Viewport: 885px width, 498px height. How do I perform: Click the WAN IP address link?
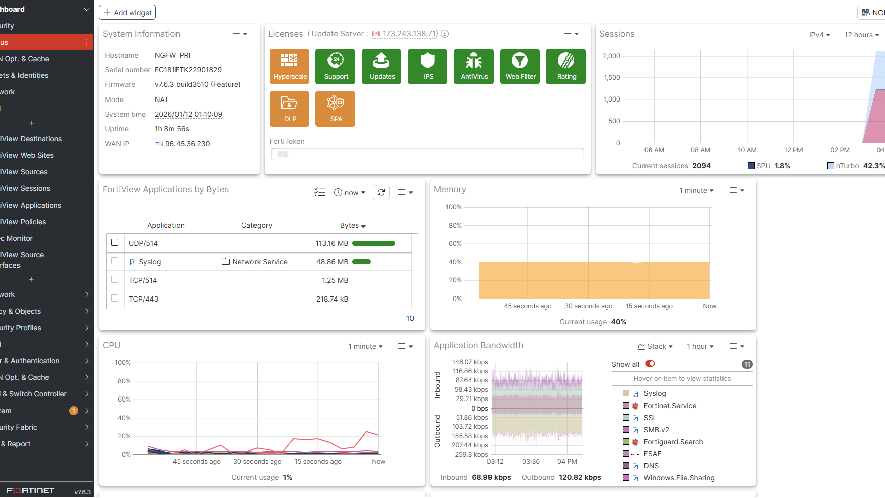click(187, 143)
